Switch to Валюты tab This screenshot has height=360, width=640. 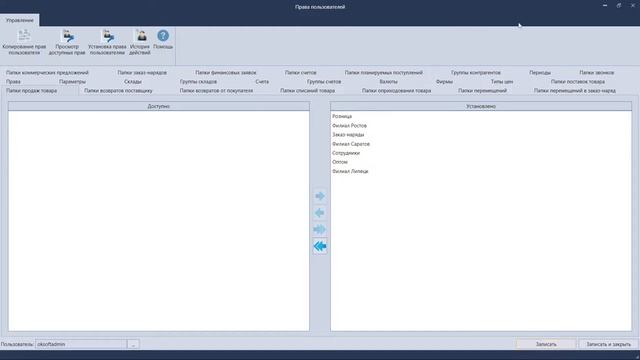tap(388, 82)
